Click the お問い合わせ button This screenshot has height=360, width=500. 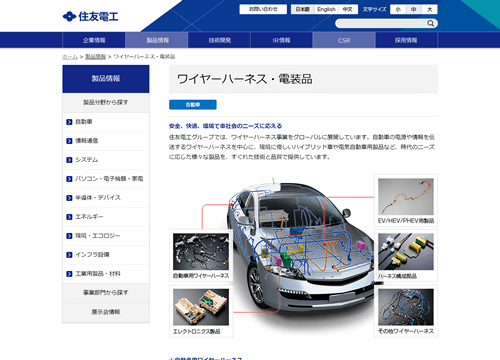pos(263,9)
